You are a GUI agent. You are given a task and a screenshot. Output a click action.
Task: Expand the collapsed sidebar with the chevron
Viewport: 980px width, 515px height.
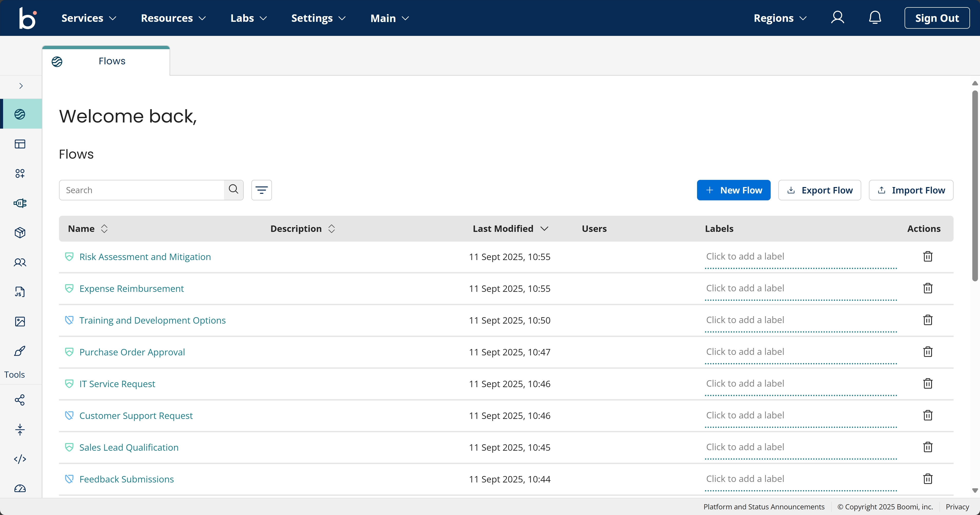click(x=21, y=86)
